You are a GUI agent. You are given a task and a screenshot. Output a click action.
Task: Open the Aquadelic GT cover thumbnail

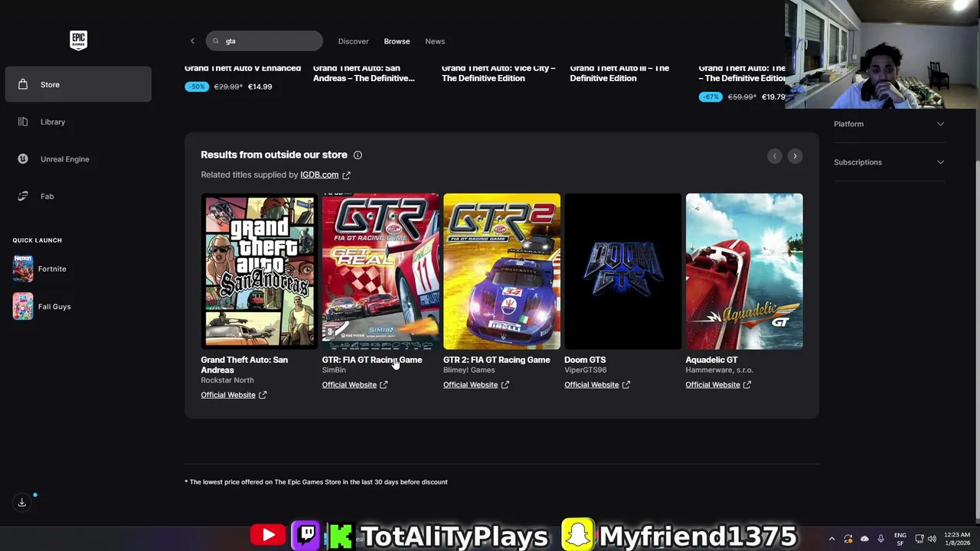(744, 271)
